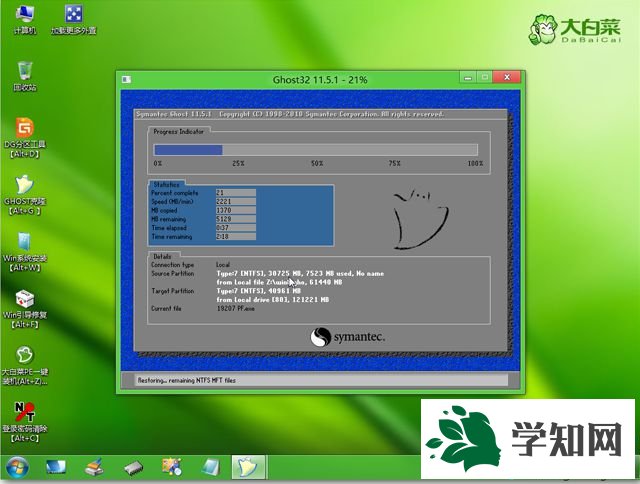Click the ghost mascot drawing
The height and width of the screenshot is (484, 640).
click(420, 219)
